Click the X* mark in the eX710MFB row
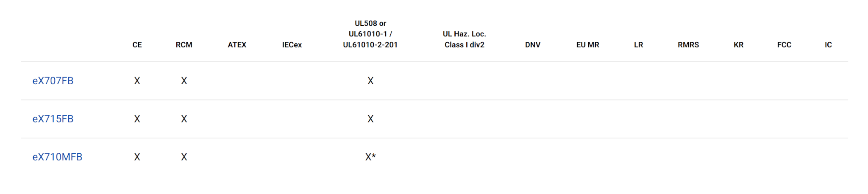This screenshot has height=194, width=868. point(370,157)
